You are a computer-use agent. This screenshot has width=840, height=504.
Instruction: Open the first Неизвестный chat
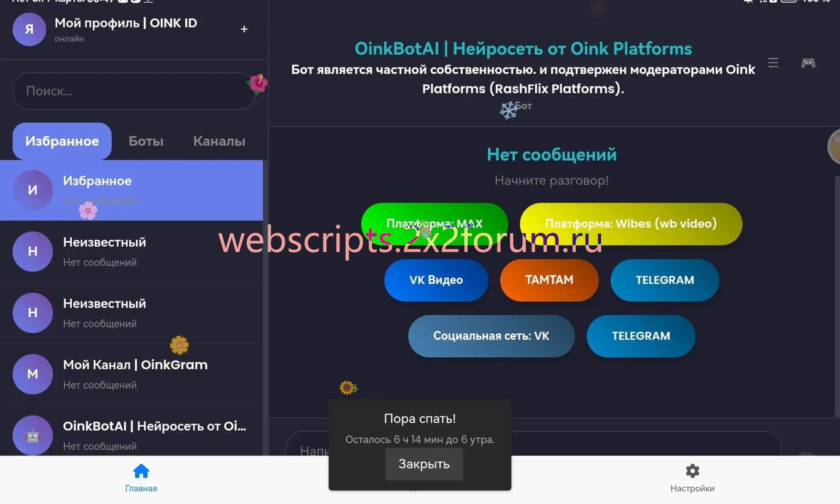tap(131, 252)
